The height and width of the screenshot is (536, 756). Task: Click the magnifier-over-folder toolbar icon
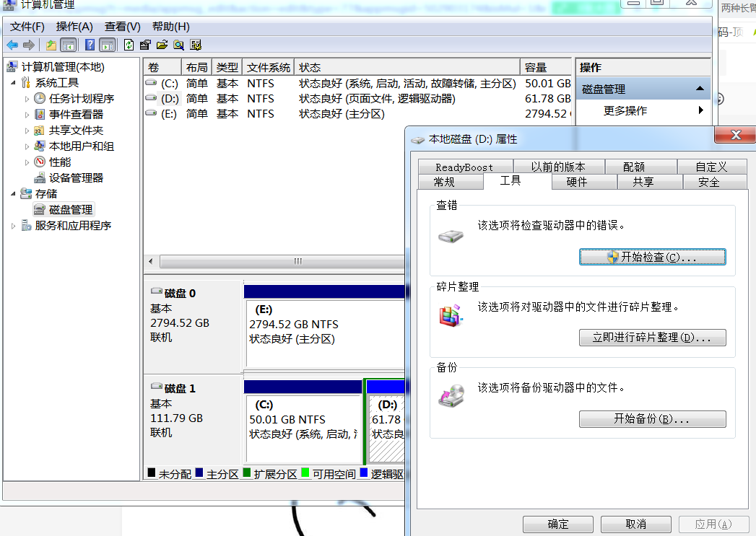click(x=178, y=45)
